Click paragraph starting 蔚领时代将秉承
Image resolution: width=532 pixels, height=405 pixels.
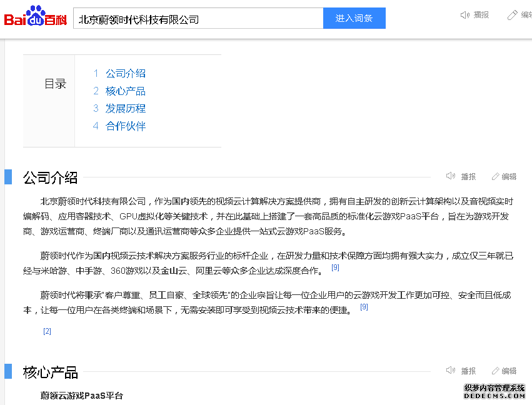(x=268, y=302)
